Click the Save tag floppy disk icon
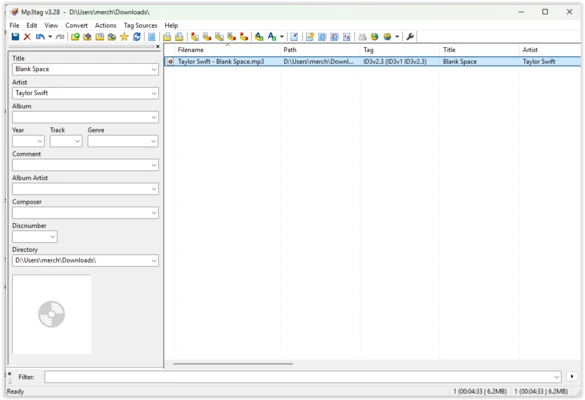 [15, 37]
